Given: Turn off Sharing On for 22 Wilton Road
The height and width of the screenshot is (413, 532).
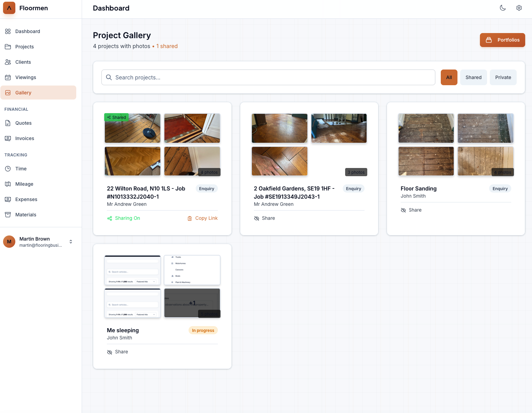Looking at the screenshot, I should 124,218.
